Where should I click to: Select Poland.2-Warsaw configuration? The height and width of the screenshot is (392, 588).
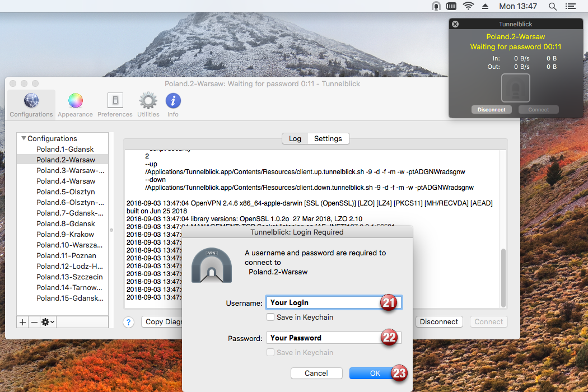66,160
